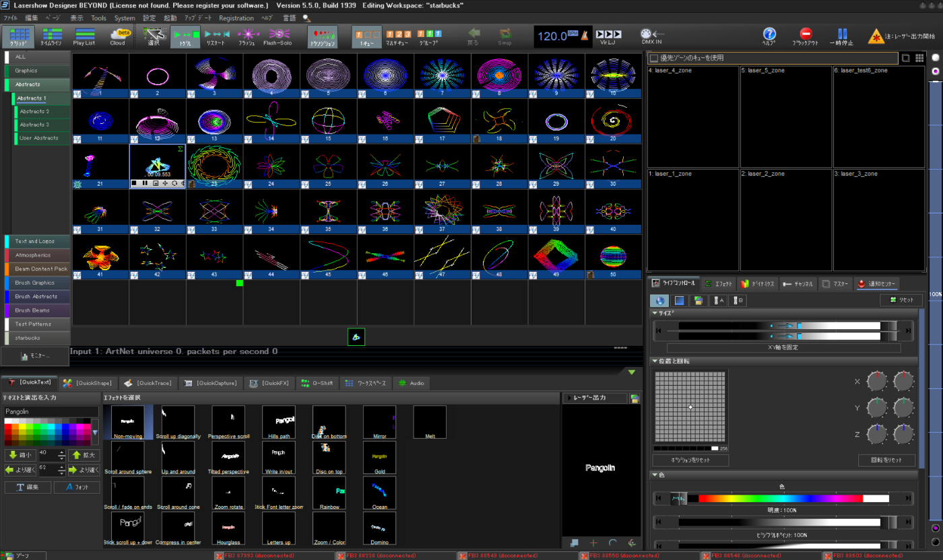Switch to the QuickShape tab
Screen dimensions: 943x560
(x=87, y=383)
